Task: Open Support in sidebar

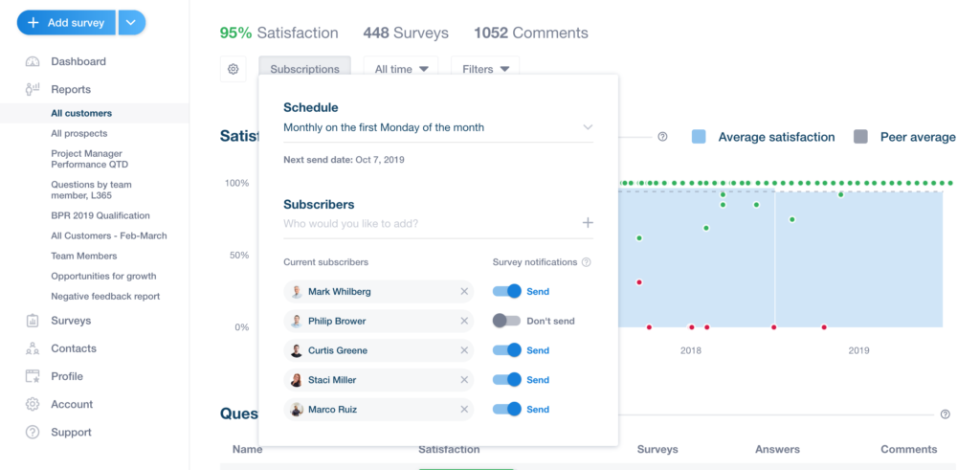Action: point(71,433)
